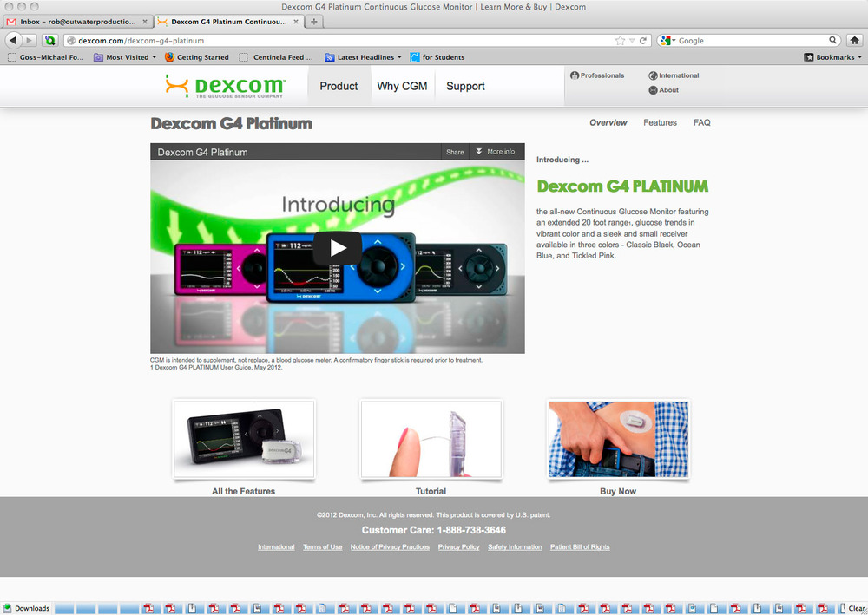Click the receiver and sensor features thumbnail
The image size is (868, 615).
pos(244,439)
